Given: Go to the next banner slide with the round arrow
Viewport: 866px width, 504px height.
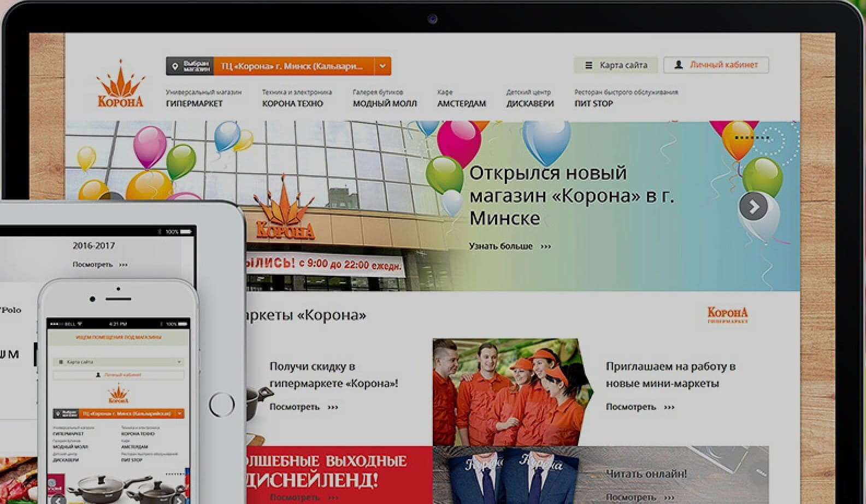Looking at the screenshot, I should click(753, 206).
